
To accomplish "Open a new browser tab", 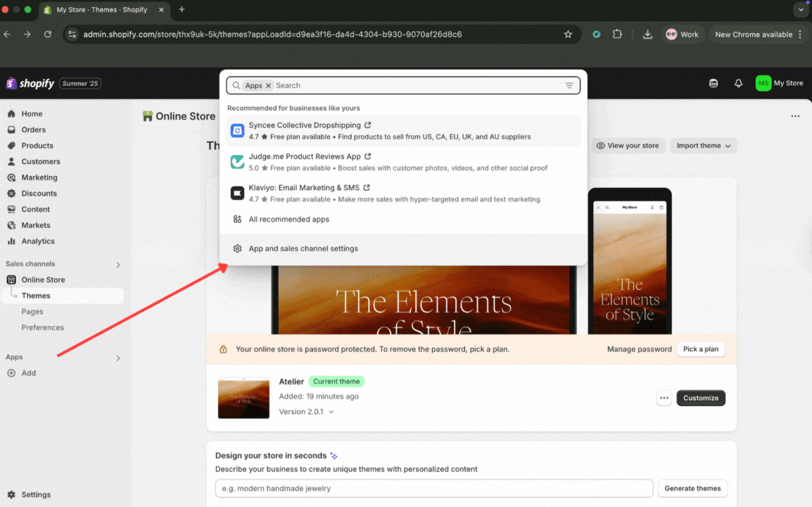I will (x=182, y=9).
